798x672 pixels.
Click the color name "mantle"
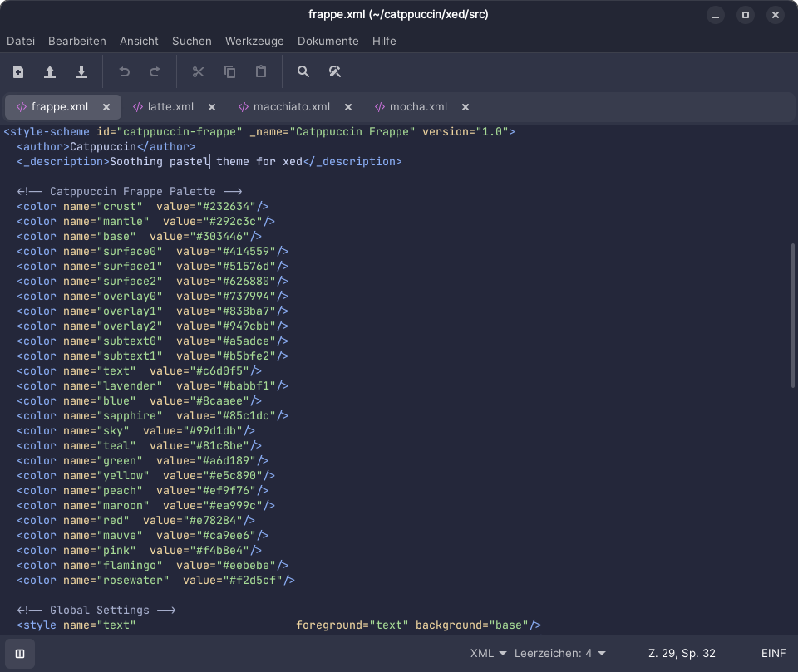tap(123, 222)
